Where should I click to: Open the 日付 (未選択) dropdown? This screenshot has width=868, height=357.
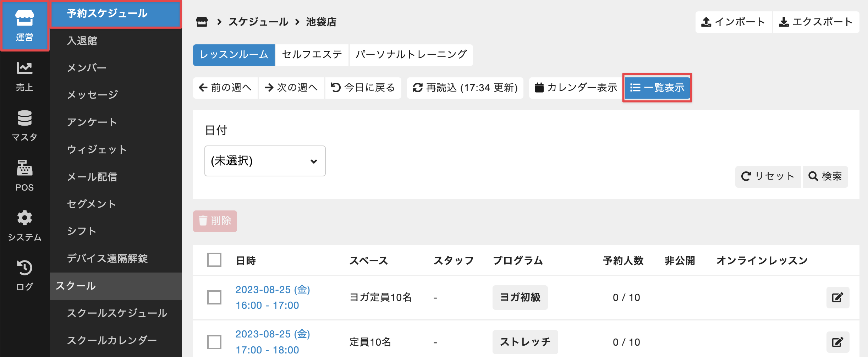pos(265,161)
